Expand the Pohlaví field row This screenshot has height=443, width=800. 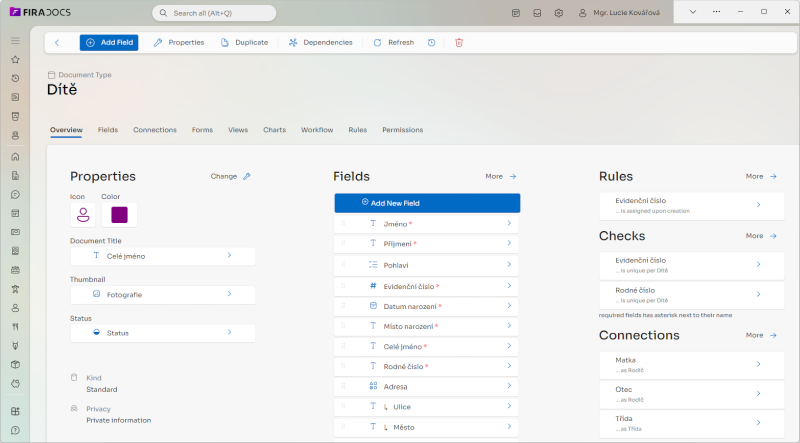coord(426,265)
